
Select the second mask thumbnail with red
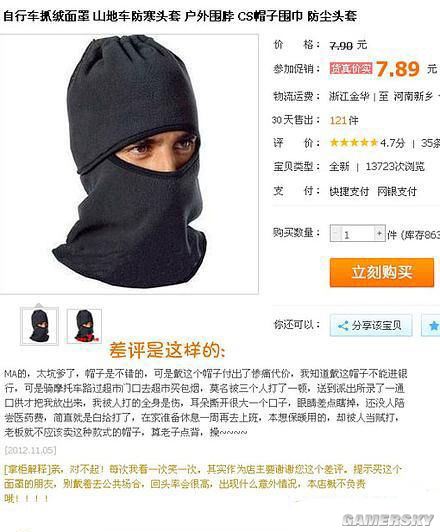pos(84,326)
